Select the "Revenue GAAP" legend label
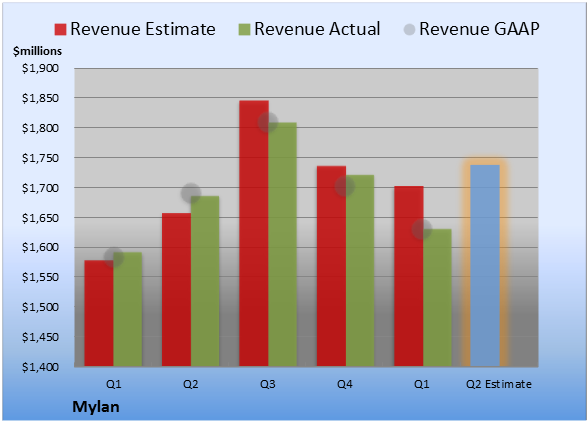This screenshot has height=422, width=588. 479,29
